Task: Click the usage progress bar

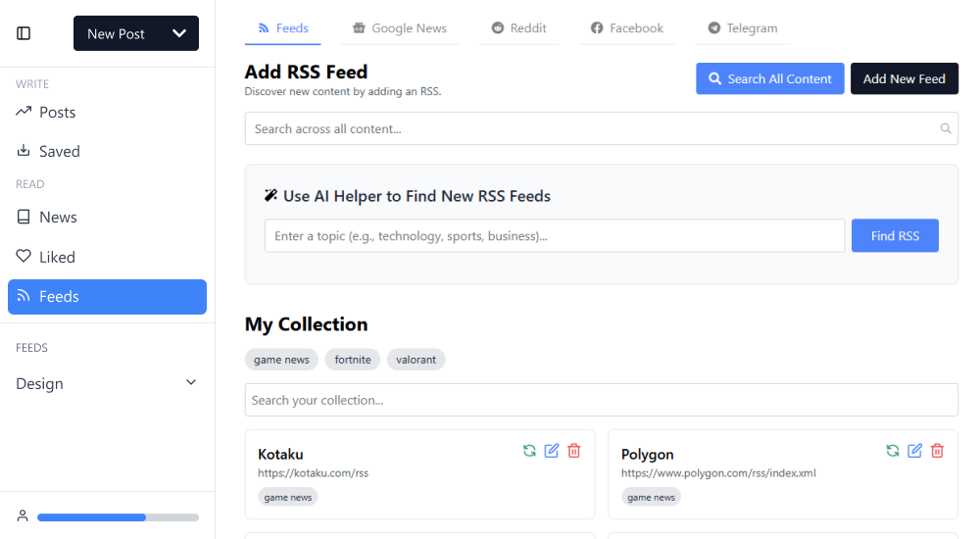Action: coord(118,516)
